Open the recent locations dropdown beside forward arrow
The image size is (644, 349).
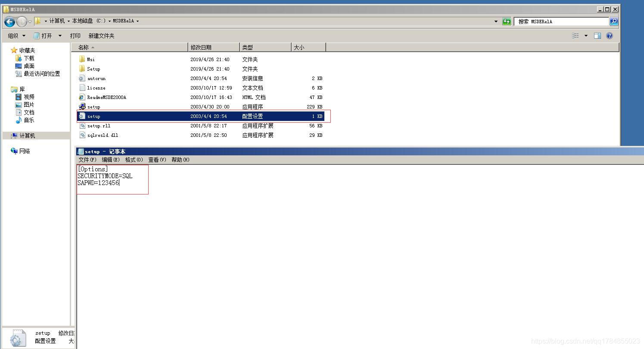30,22
